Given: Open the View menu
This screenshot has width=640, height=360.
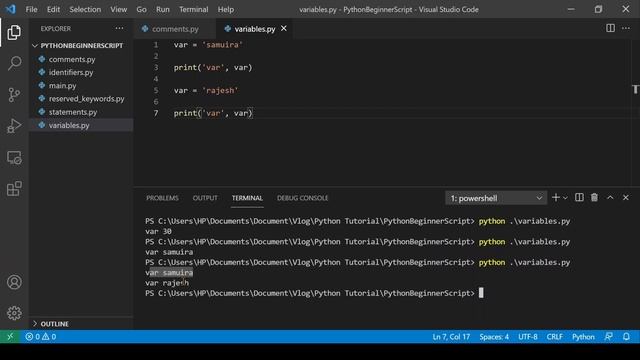Looking at the screenshot, I should [118, 9].
